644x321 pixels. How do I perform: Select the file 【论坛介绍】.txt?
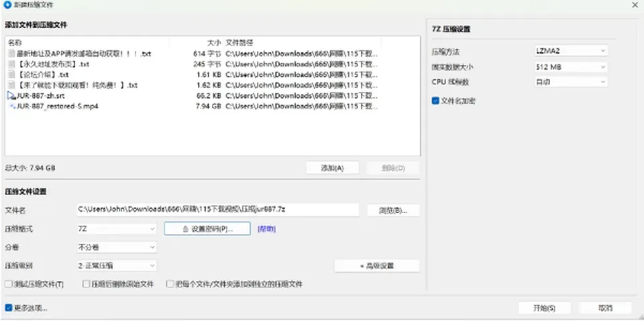(42, 74)
